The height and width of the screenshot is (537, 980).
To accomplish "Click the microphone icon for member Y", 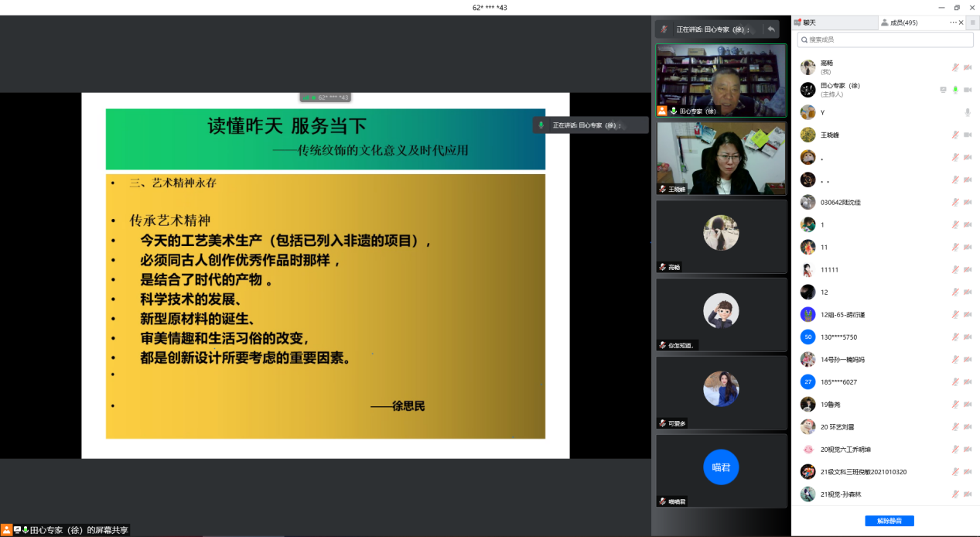I will [x=967, y=112].
